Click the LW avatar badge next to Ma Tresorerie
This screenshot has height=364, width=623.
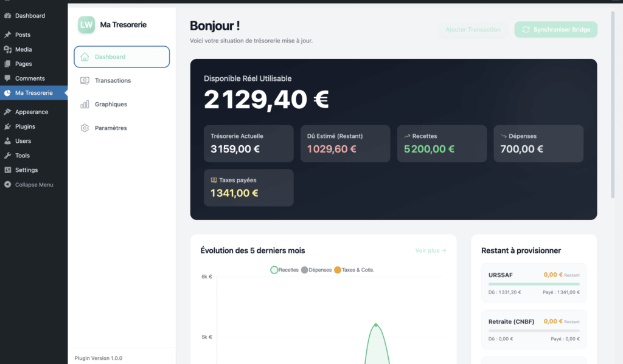pyautogui.click(x=86, y=25)
